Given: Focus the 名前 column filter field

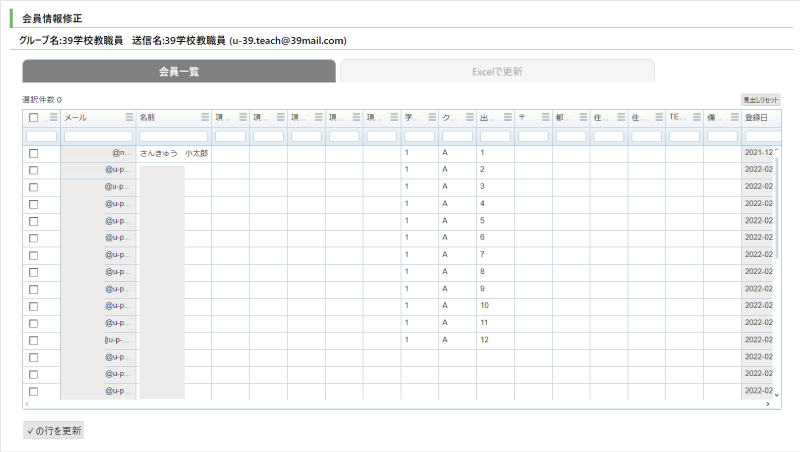Looking at the screenshot, I should tap(174, 136).
